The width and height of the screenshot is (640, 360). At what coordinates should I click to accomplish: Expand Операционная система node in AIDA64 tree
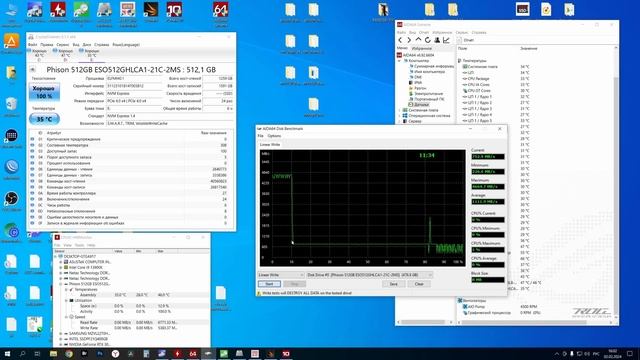399,116
